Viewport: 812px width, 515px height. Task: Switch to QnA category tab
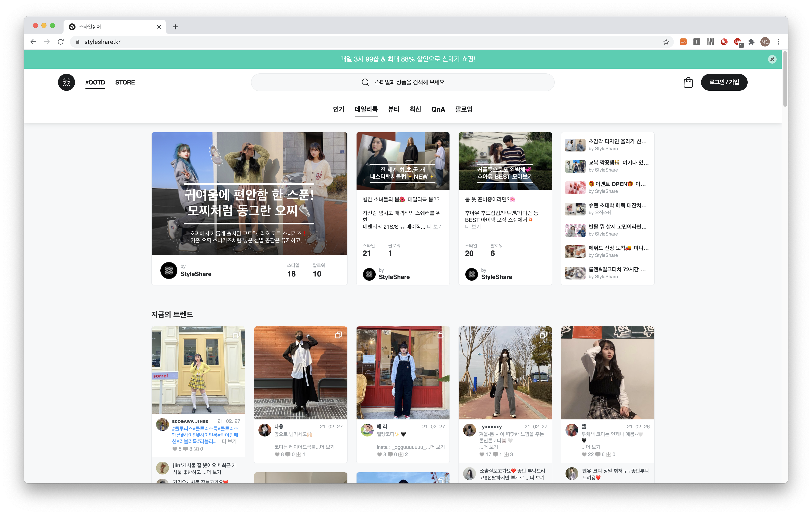(x=438, y=109)
